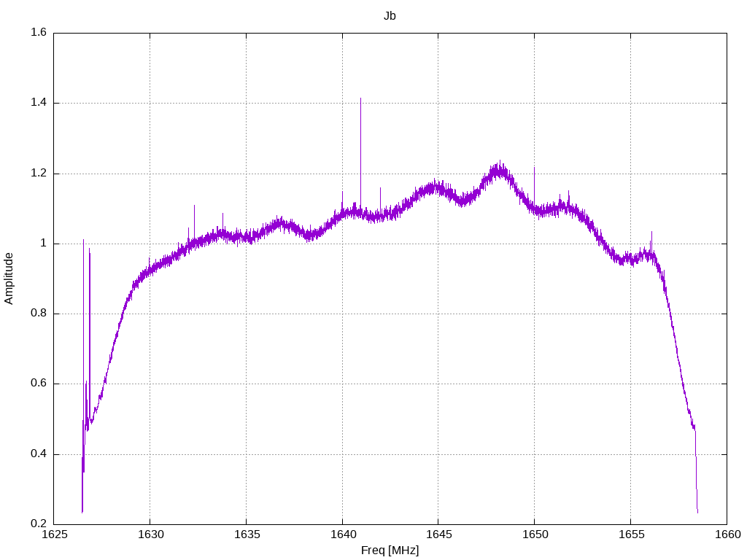Click the y-axis tick label '1.2'

coord(39,174)
